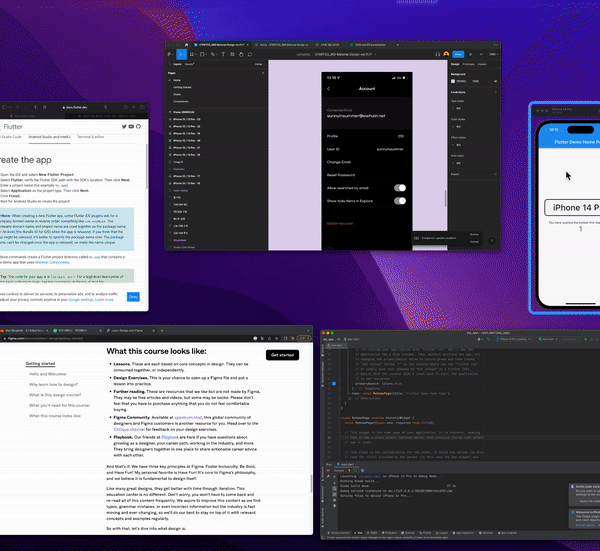Click the Share button in Figma

coord(458,54)
